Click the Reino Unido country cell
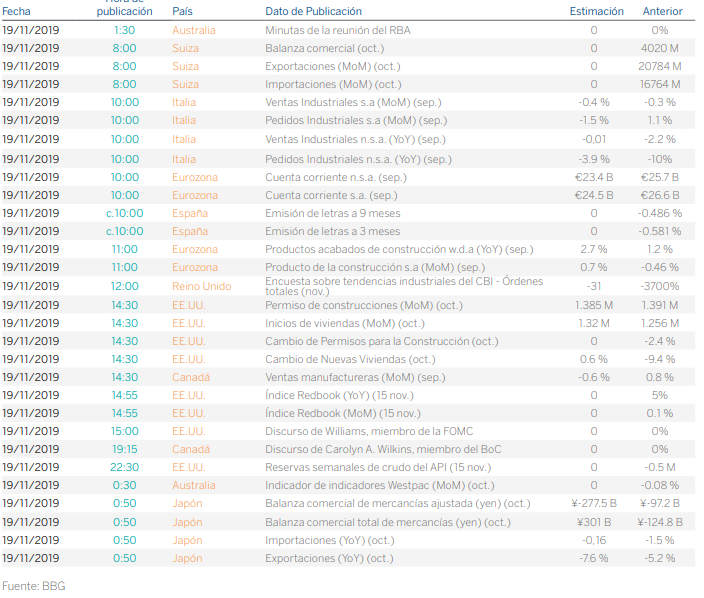 pos(201,286)
